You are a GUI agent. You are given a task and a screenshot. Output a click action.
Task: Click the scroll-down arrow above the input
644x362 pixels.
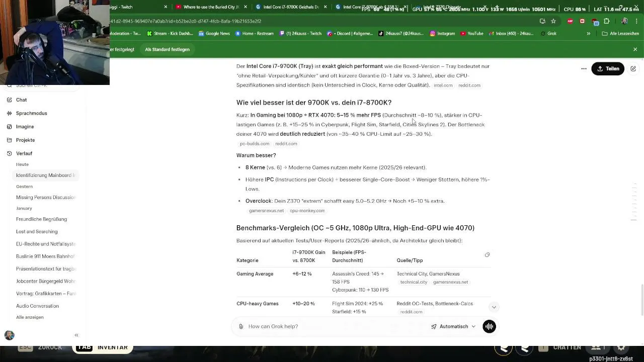click(494, 307)
